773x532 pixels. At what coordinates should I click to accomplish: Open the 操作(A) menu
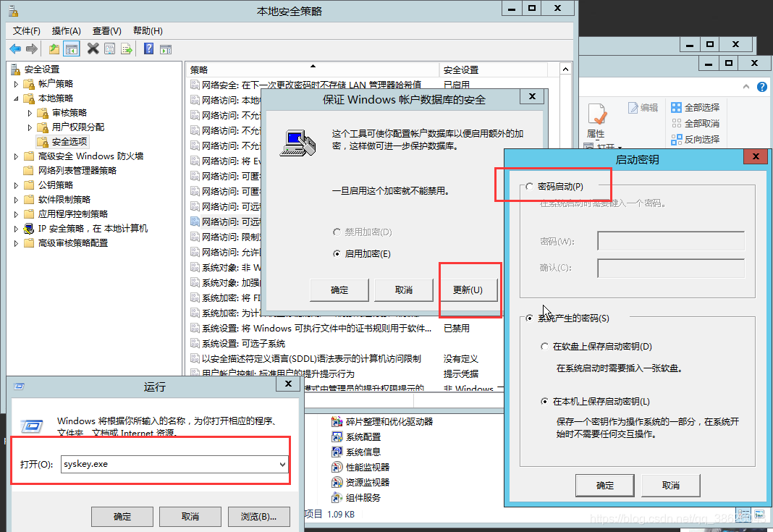[67, 30]
